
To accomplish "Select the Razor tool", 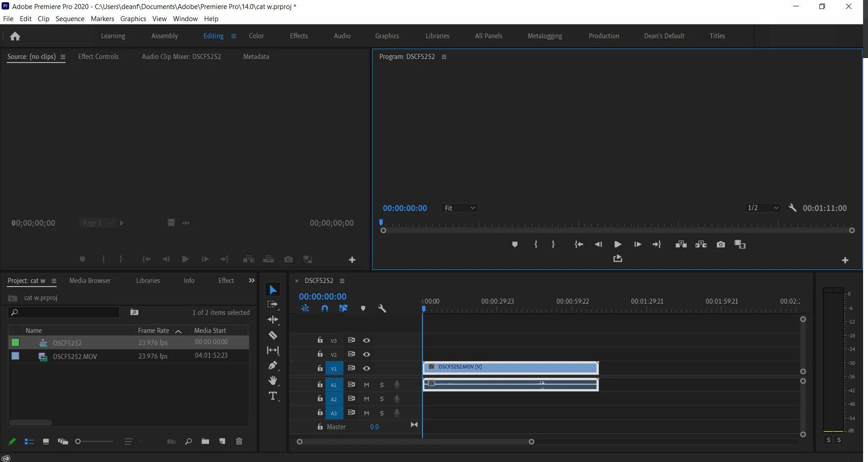I will coord(273,335).
